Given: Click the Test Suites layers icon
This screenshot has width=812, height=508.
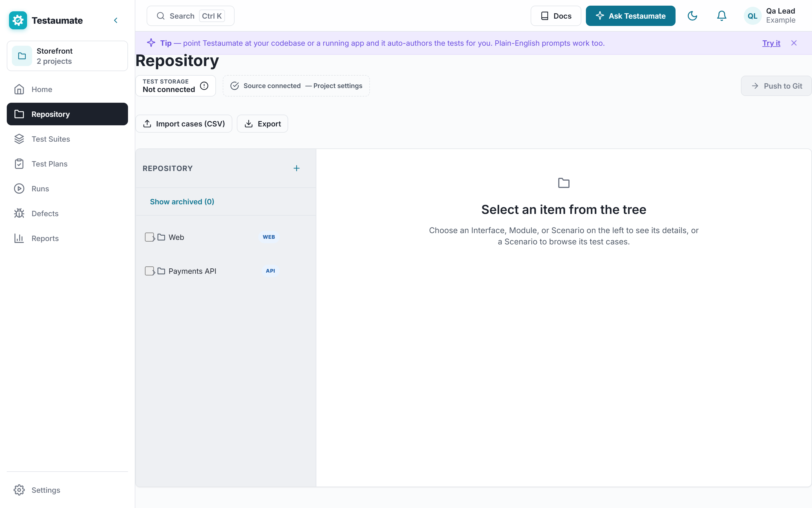Looking at the screenshot, I should 19,139.
